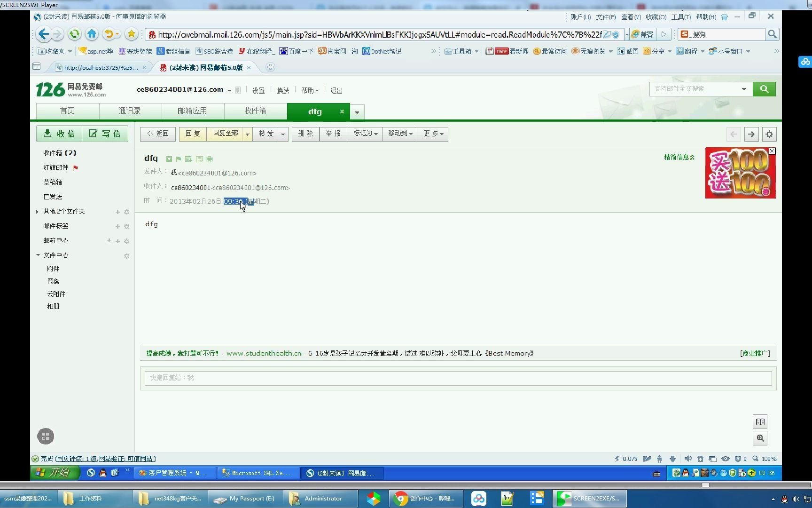Screen dimensions: 812x508
Task: Switch to the 首页 tab
Action: pos(67,111)
